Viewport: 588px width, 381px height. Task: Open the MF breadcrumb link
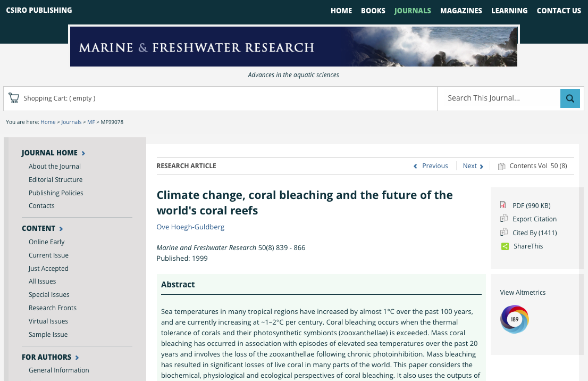pyautogui.click(x=91, y=122)
